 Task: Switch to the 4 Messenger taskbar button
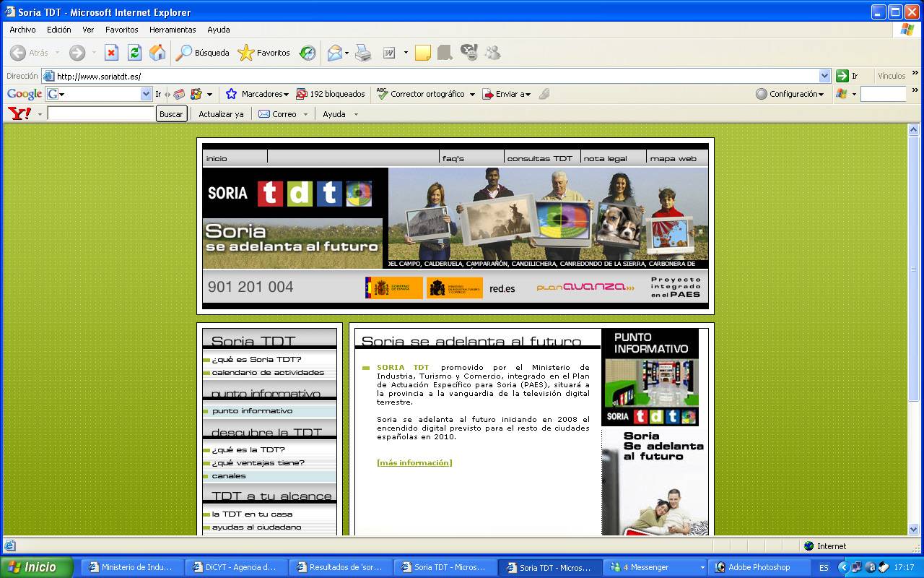[x=655, y=567]
